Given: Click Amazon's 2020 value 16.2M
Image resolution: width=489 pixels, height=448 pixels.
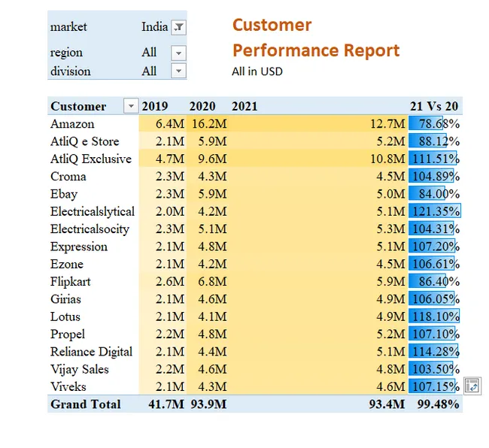Looking at the screenshot, I should coord(209,124).
